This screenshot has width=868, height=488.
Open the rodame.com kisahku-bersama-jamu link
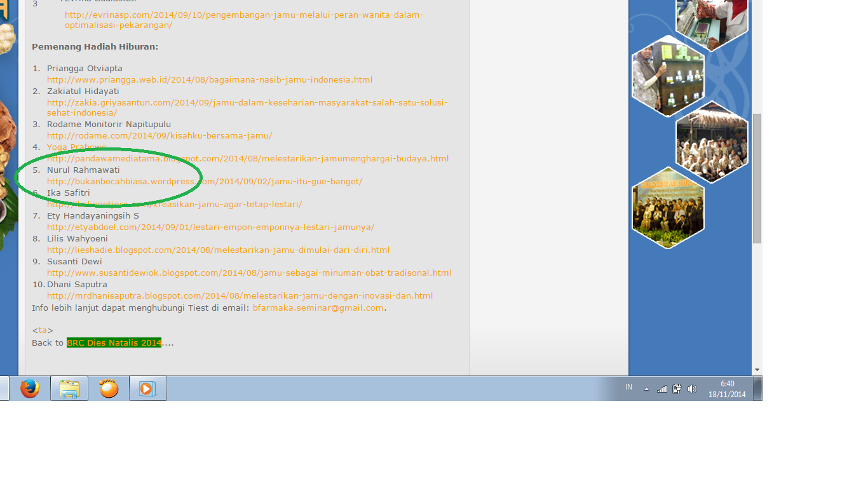[159, 135]
